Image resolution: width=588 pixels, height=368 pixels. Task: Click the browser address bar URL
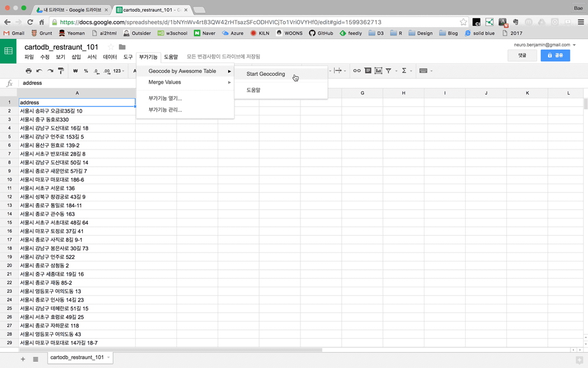pos(220,22)
